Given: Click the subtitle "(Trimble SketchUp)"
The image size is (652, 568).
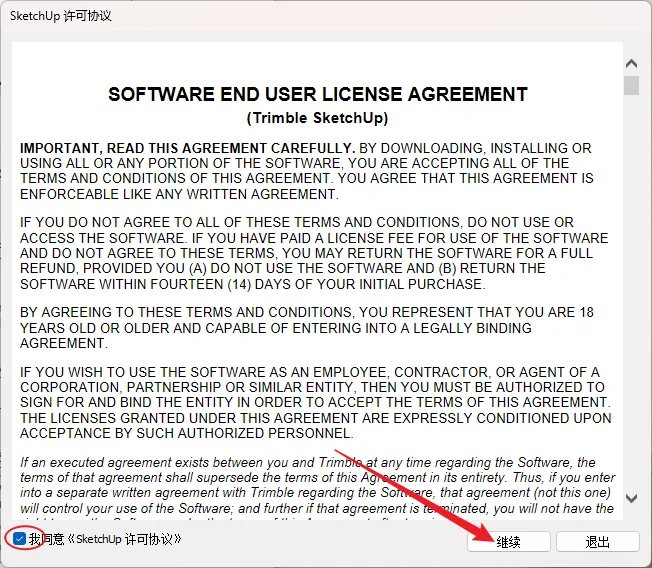Looking at the screenshot, I should pos(318,118).
